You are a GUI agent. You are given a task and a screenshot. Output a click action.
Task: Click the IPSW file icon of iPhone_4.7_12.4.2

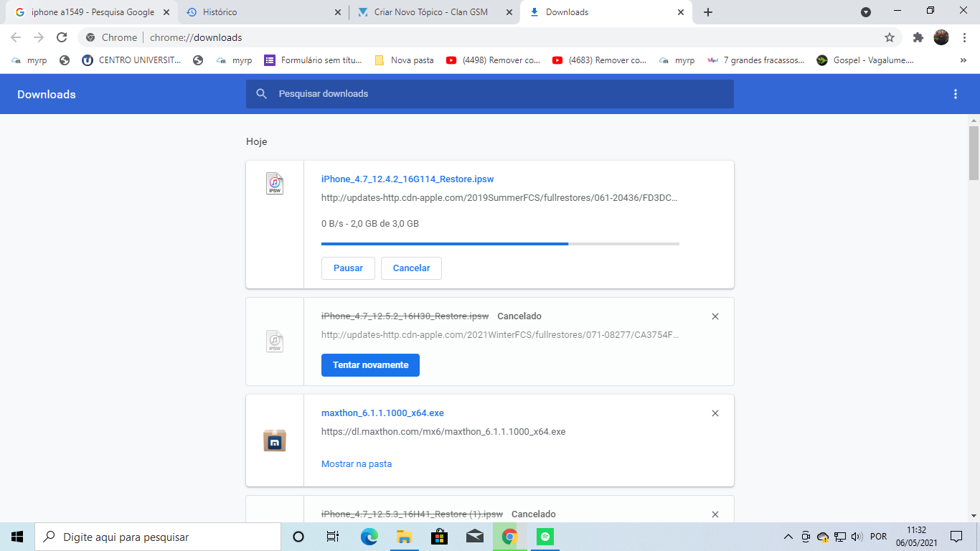[274, 184]
